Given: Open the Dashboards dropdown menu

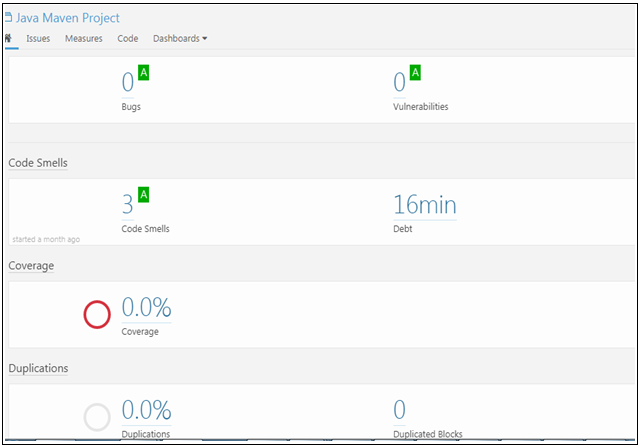Looking at the screenshot, I should [x=180, y=39].
